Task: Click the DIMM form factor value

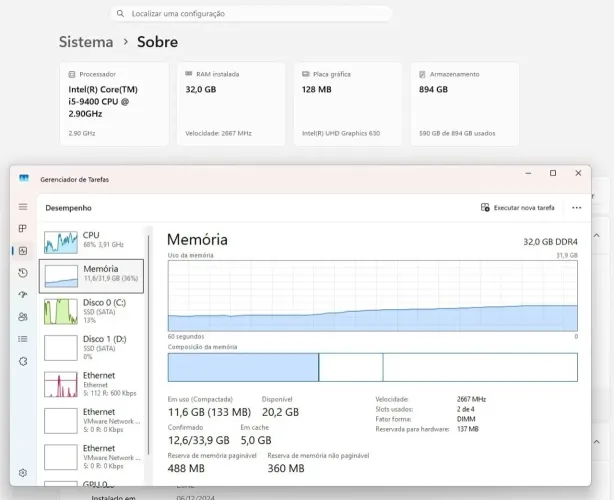Action: [466, 419]
